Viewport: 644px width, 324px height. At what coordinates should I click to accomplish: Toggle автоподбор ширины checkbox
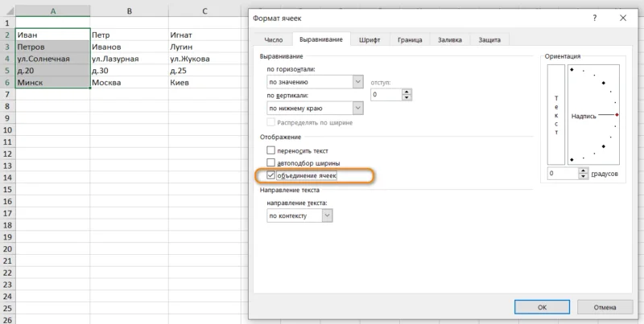click(271, 162)
